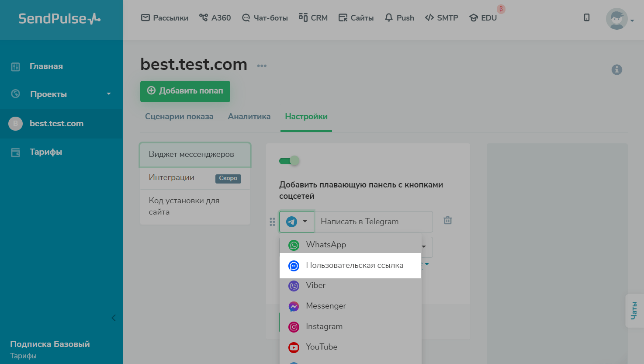This screenshot has width=644, height=364.
Task: Open the user avatar account menu
Action: 620,19
